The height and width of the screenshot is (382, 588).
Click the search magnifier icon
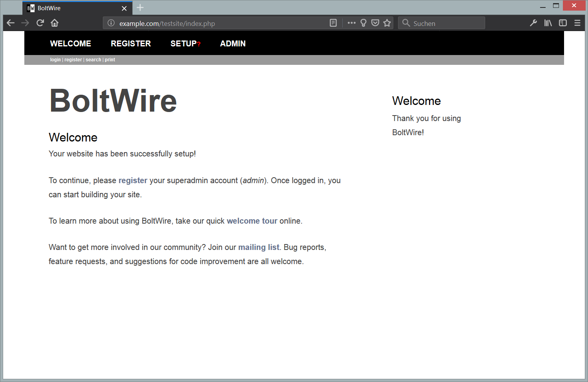[406, 23]
